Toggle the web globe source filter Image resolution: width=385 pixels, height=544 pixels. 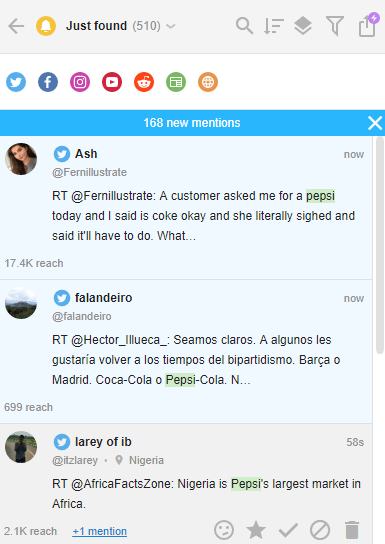click(x=208, y=82)
